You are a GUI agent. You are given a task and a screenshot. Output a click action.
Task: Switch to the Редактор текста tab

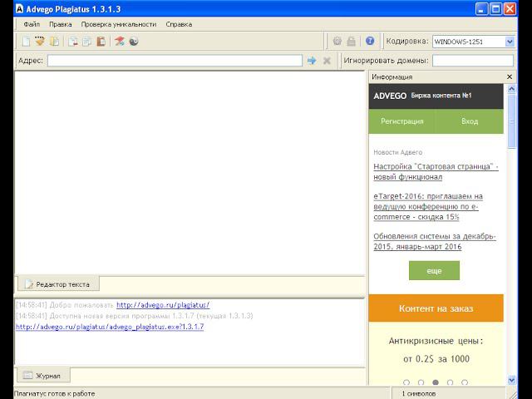pos(58,284)
